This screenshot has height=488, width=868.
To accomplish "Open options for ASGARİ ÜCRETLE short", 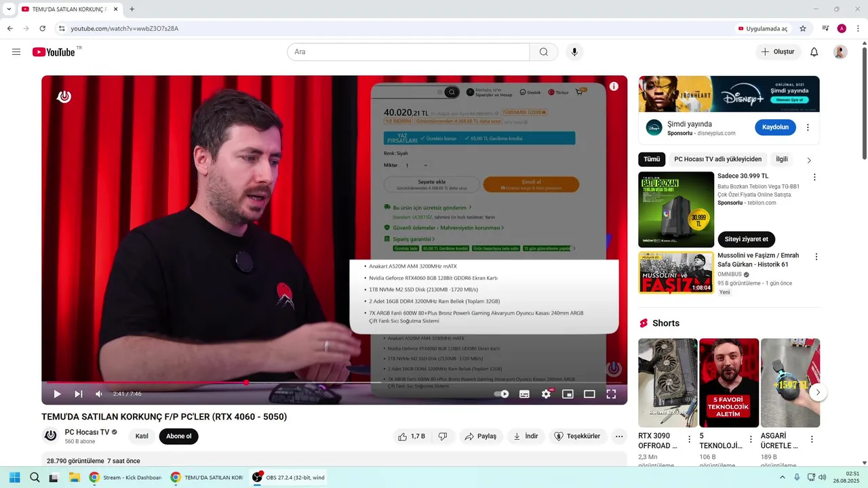I will click(x=812, y=439).
